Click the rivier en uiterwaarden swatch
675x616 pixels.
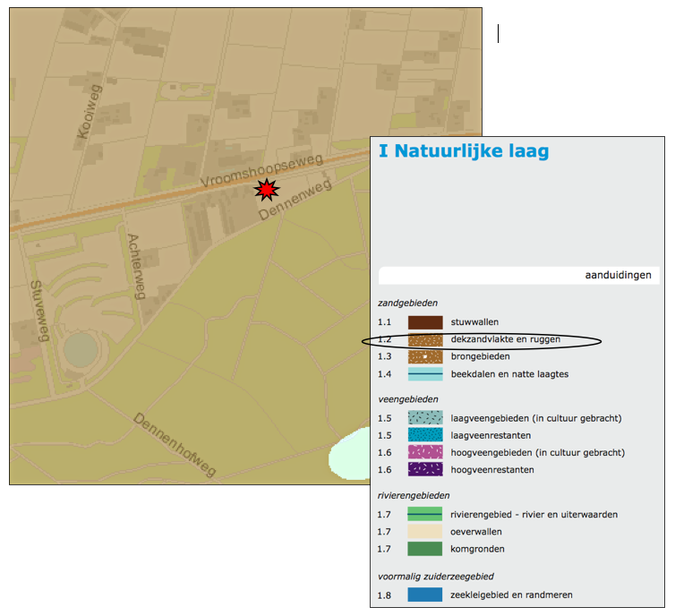(424, 514)
